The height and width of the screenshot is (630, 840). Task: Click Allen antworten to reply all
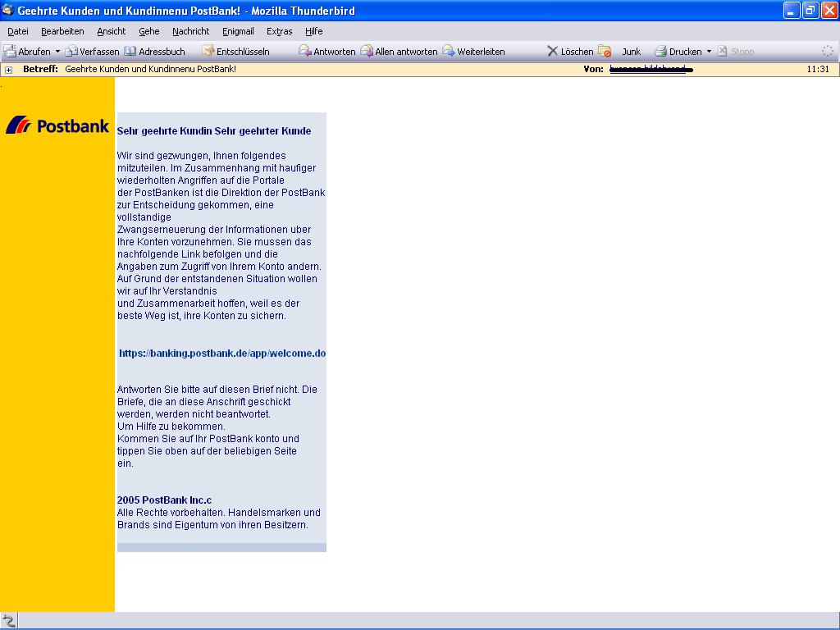[x=399, y=52]
